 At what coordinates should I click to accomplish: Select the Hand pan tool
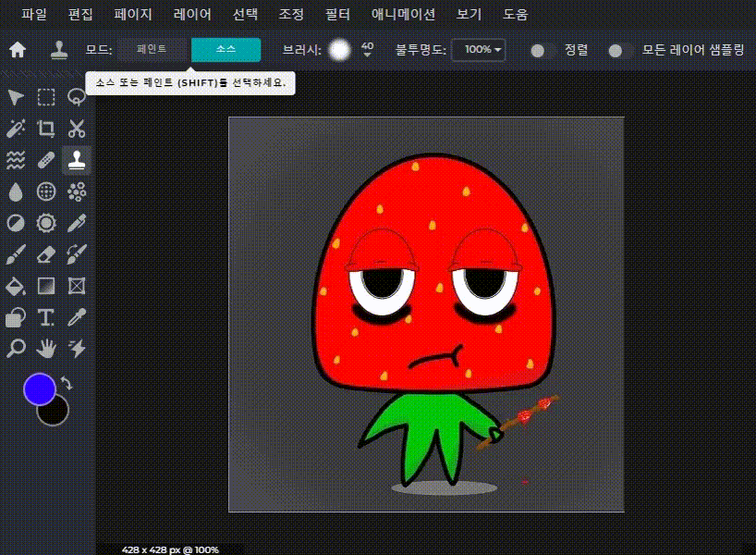coord(46,348)
